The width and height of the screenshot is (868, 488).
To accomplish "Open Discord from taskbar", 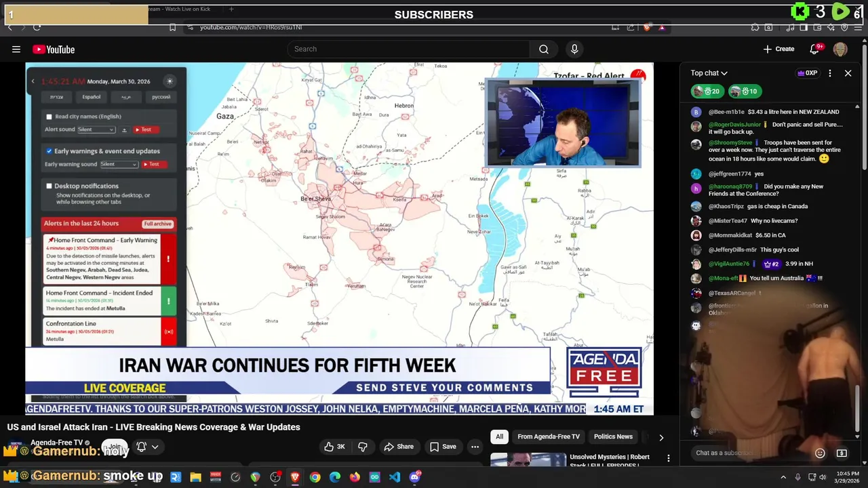I will pyautogui.click(x=415, y=477).
